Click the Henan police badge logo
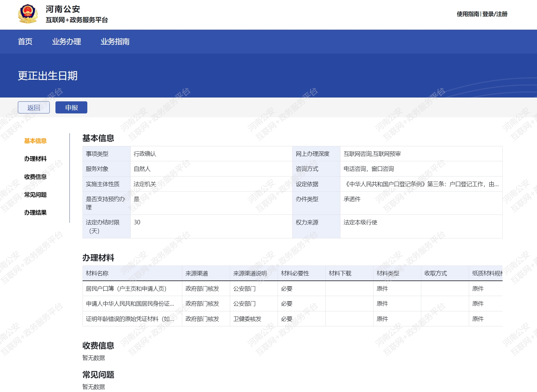Screen dimensions: 537x392 (x=28, y=14)
